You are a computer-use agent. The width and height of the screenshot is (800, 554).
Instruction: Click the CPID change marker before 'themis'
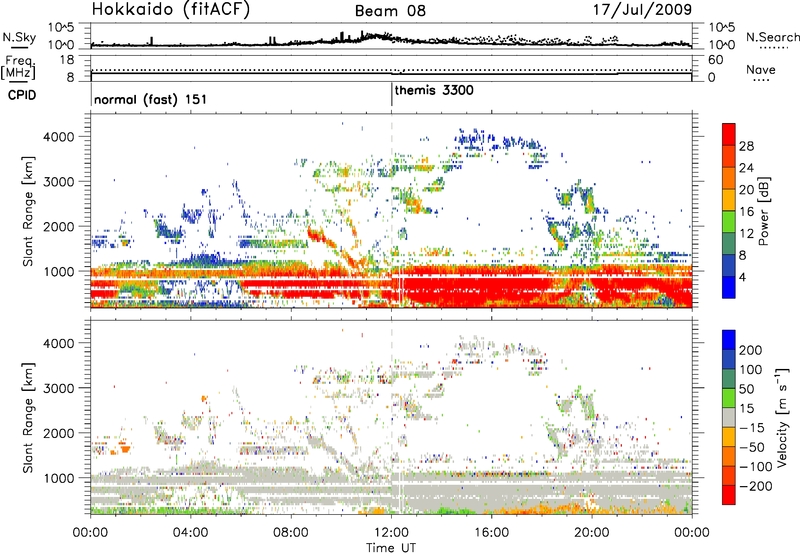point(391,94)
